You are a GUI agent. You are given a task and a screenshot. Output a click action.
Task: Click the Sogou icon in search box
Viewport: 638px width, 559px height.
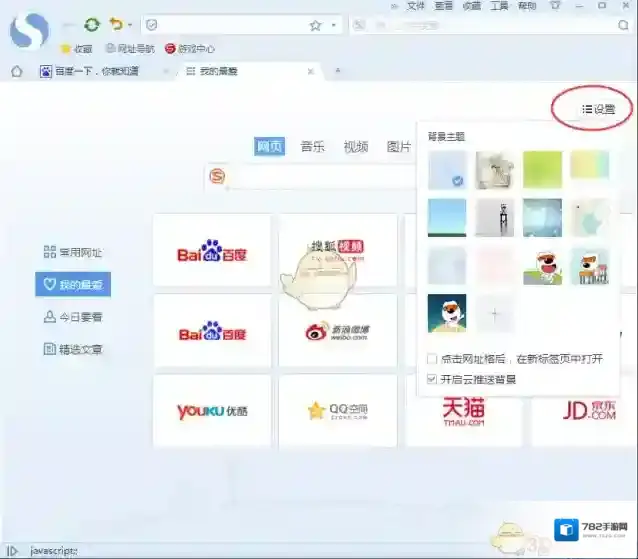217,177
